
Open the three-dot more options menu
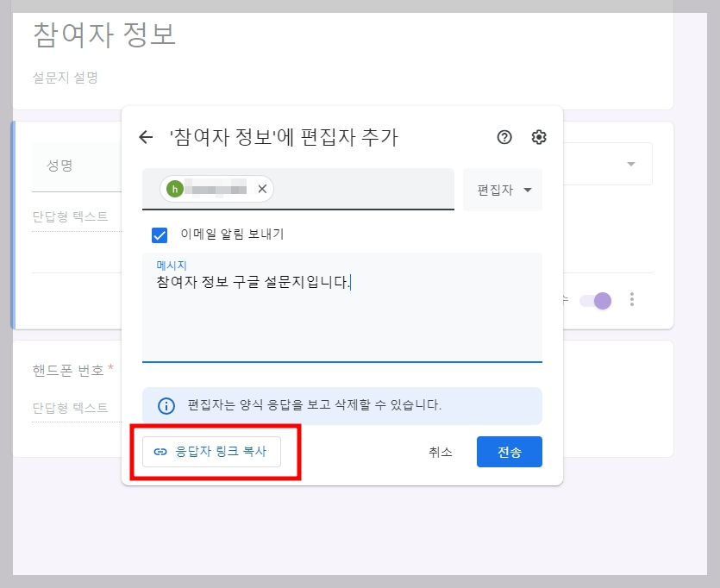(x=632, y=299)
